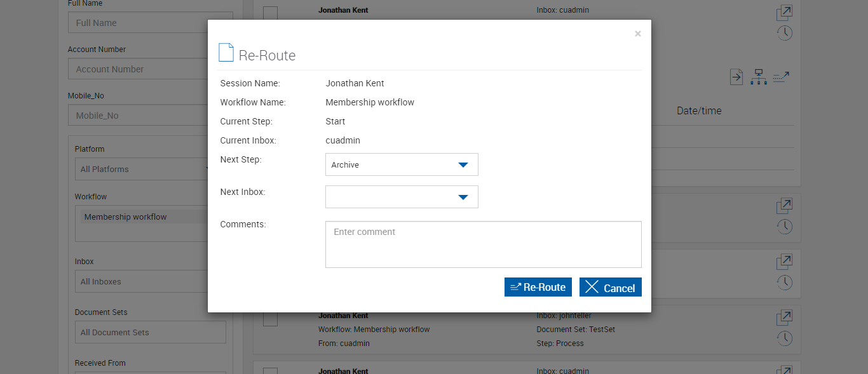Image resolution: width=868 pixels, height=374 pixels.
Task: Open the johnteller session in a new window
Action: [785, 317]
